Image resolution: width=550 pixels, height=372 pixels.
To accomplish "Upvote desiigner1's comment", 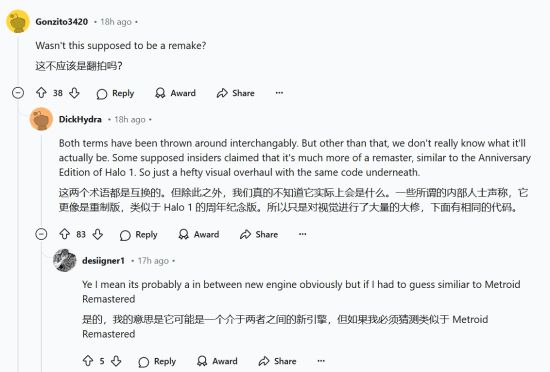I will 88,361.
